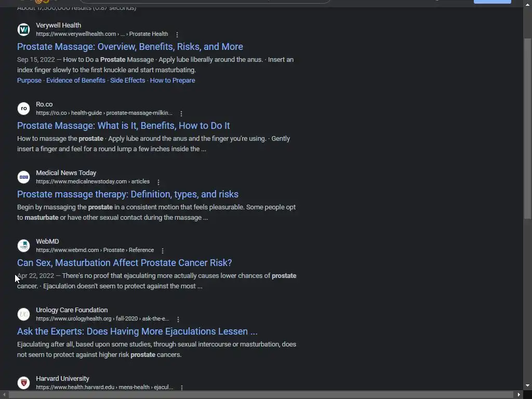
Task: Open the three-dot menu for the Urology Care Foundation result
Action: pyautogui.click(x=178, y=319)
